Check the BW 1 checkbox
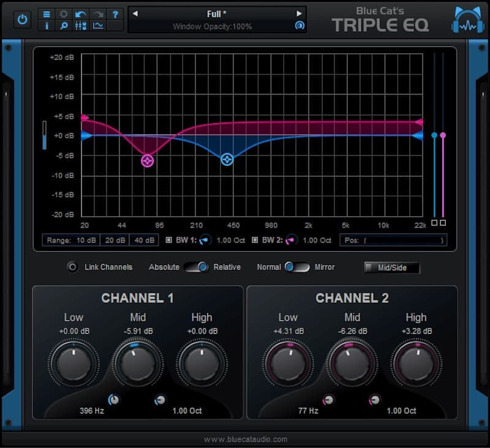 tap(170, 240)
